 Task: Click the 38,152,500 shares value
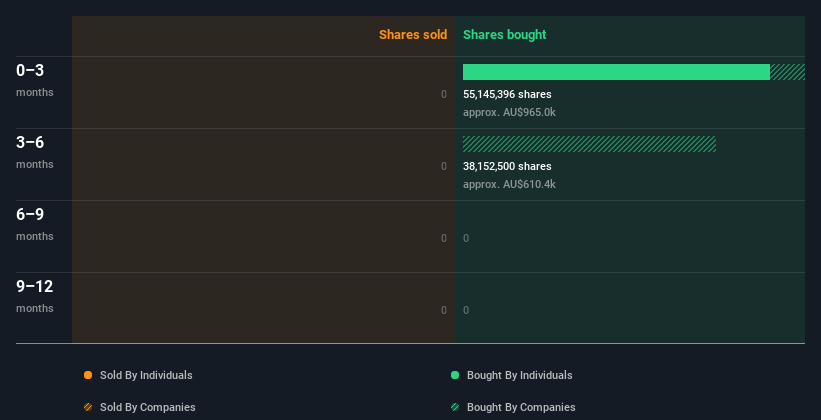click(507, 166)
